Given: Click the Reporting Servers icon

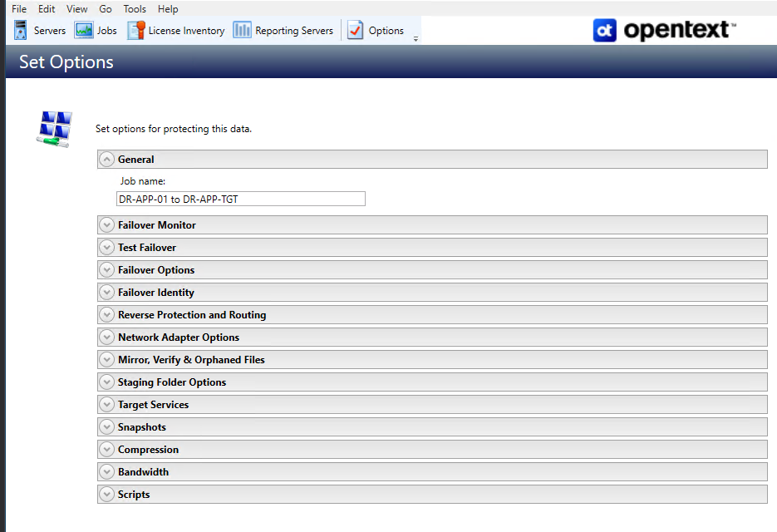Looking at the screenshot, I should click(242, 31).
